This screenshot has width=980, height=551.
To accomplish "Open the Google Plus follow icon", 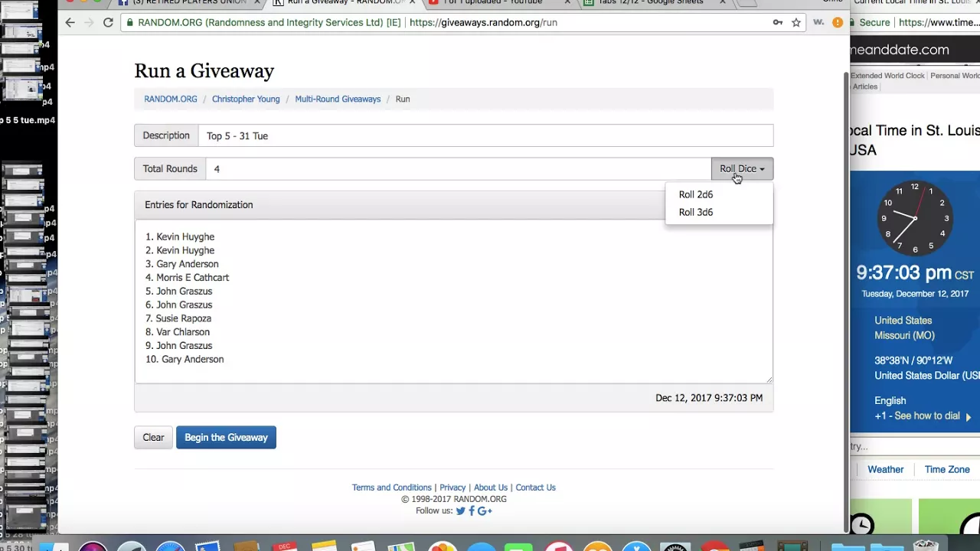I will tap(485, 511).
